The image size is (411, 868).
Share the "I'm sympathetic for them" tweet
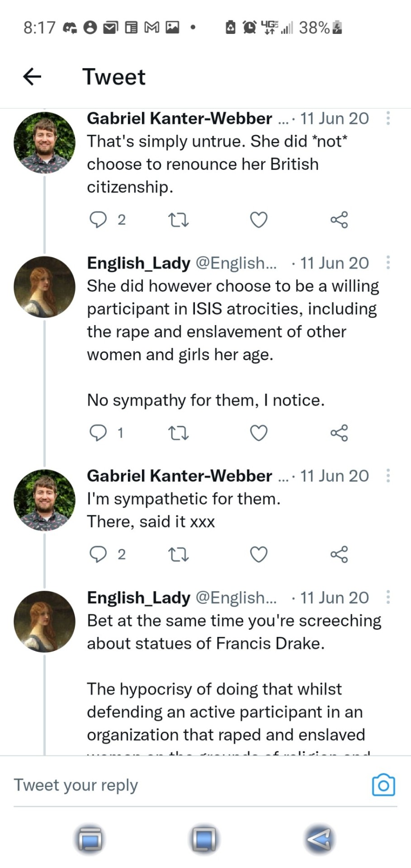coord(339,554)
